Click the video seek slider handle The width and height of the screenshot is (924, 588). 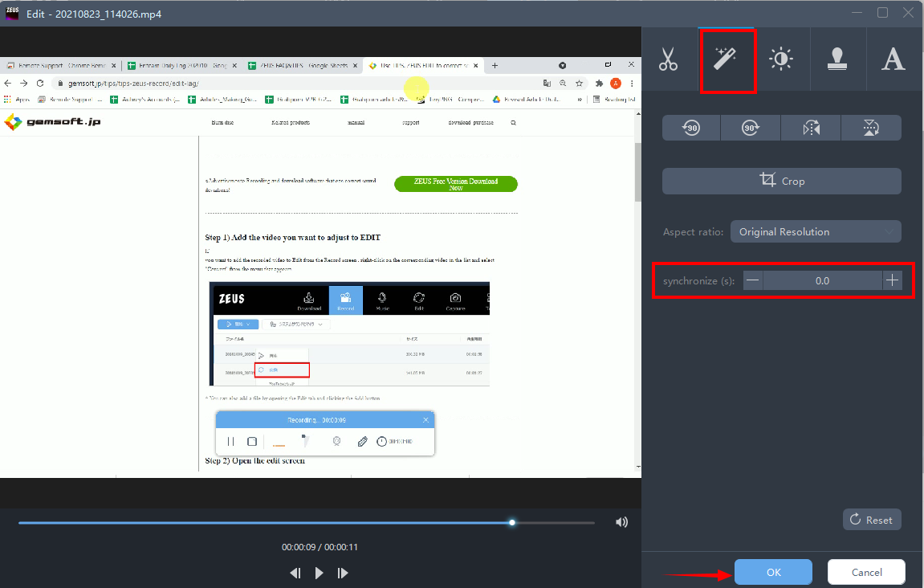pyautogui.click(x=512, y=523)
